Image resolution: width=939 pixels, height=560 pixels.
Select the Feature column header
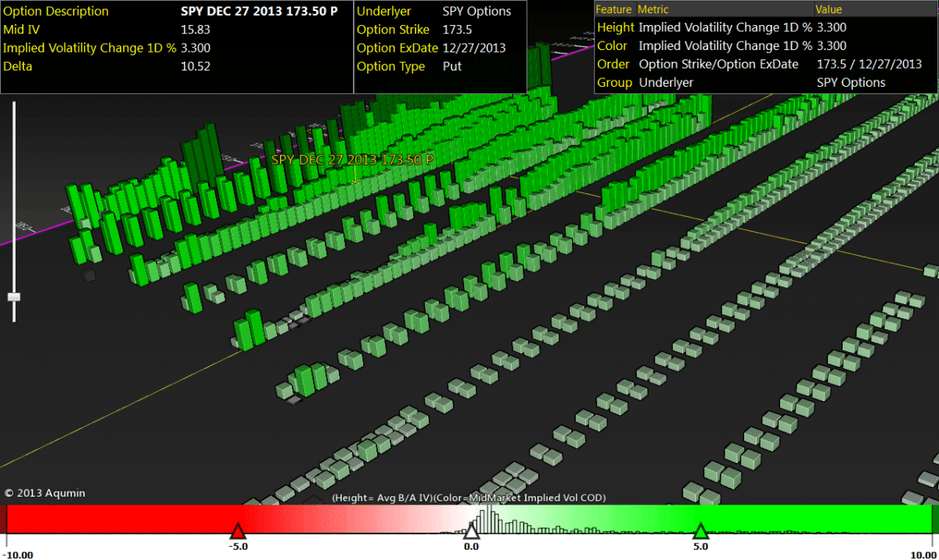click(615, 9)
